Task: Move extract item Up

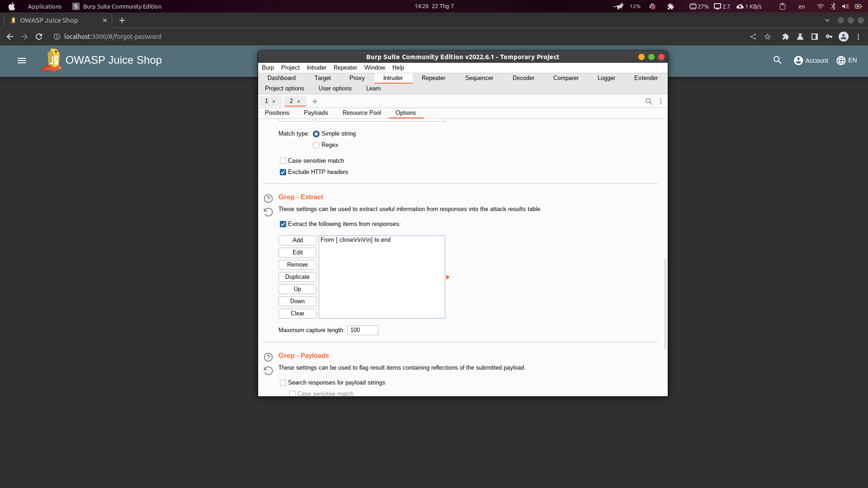Action: [297, 289]
